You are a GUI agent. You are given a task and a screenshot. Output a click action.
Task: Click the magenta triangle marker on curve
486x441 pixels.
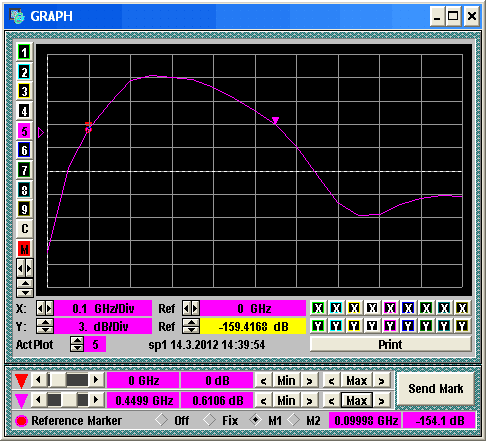275,120
